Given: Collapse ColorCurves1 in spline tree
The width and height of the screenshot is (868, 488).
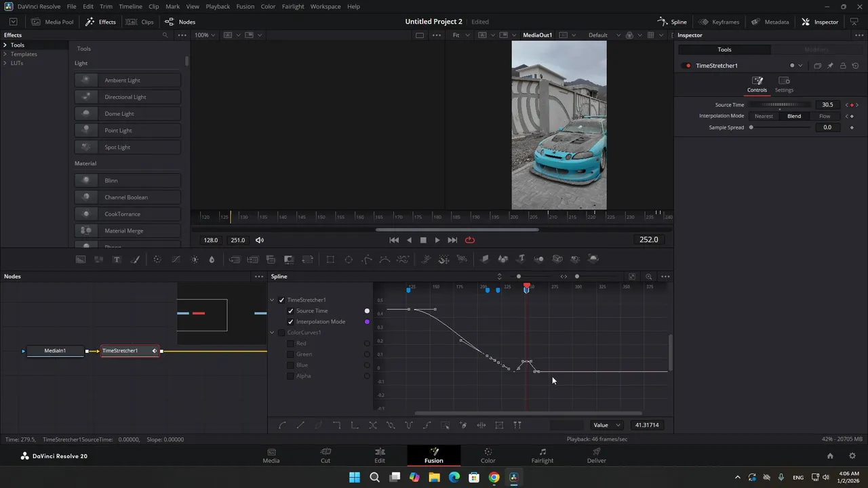Looking at the screenshot, I should [x=273, y=333].
